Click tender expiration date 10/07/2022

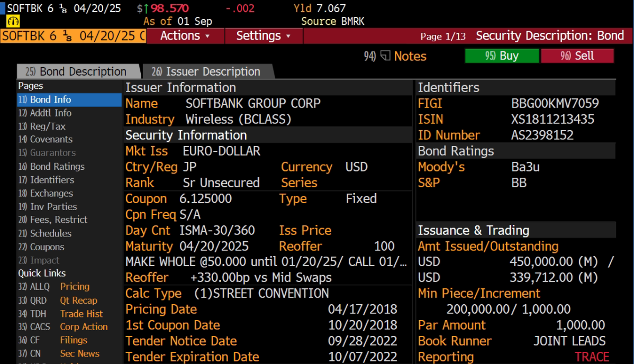coord(363,357)
